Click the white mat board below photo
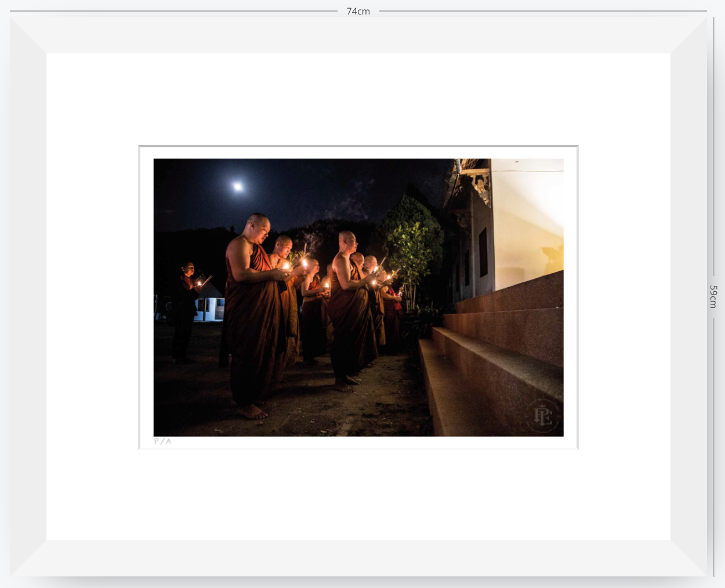 tap(358, 494)
